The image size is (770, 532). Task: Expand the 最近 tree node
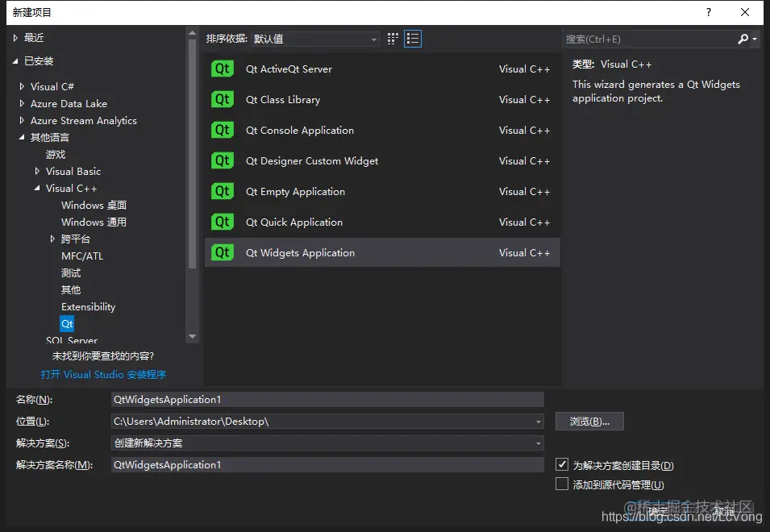(x=15, y=38)
